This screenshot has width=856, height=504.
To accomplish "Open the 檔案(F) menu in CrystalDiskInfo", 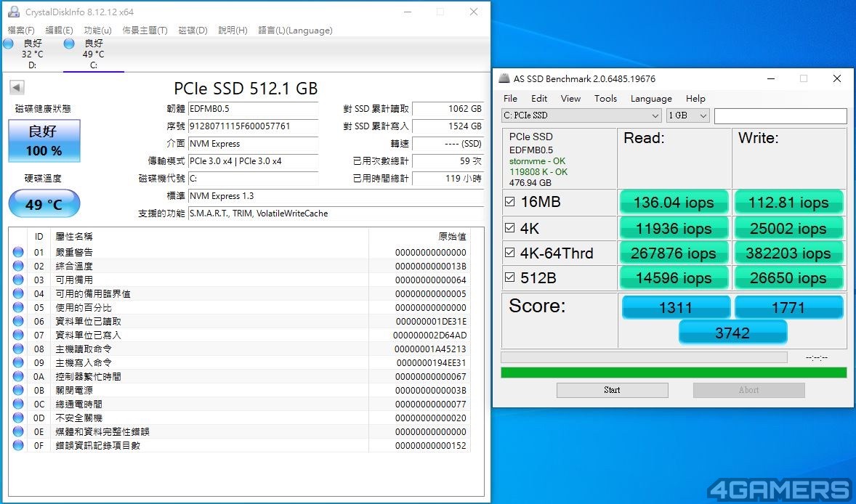I will pos(21,31).
